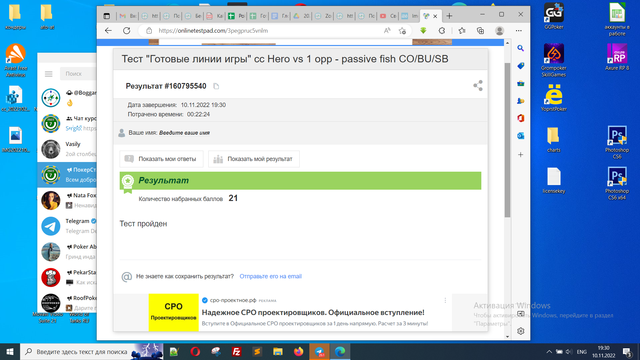The width and height of the screenshot is (640, 360).
Task: Open the browser extensions icon
Action: tap(442, 31)
